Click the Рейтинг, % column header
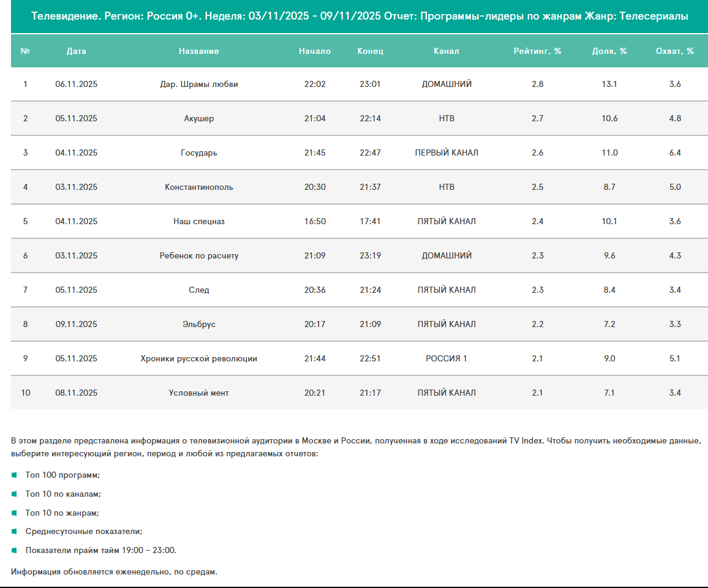 (x=537, y=51)
